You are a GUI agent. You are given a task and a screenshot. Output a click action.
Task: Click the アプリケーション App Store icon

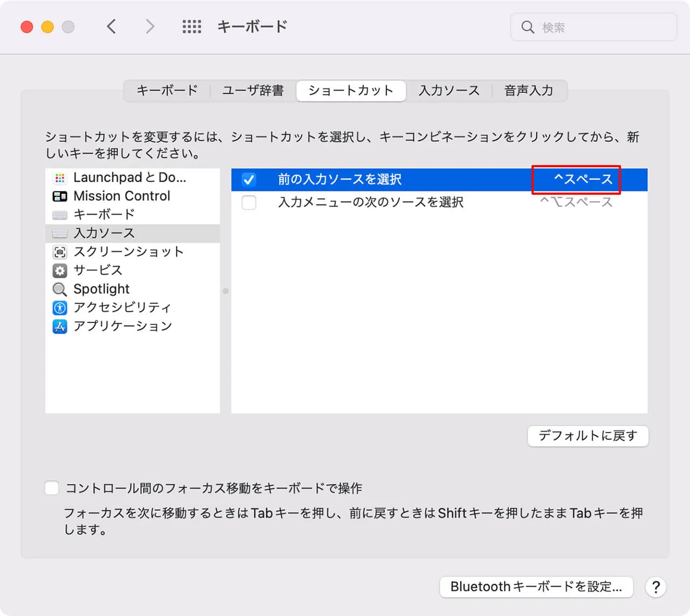click(60, 326)
